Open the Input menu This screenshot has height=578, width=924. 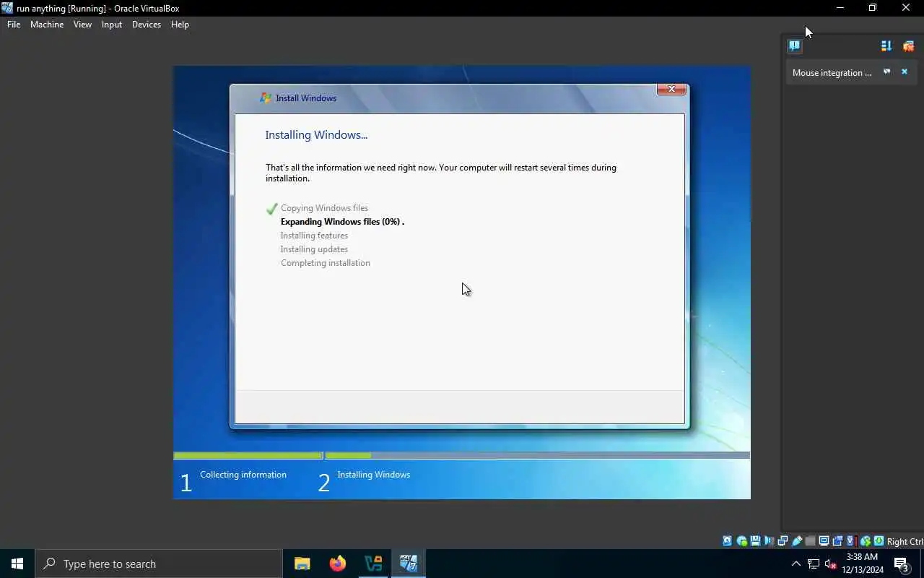pyautogui.click(x=112, y=24)
